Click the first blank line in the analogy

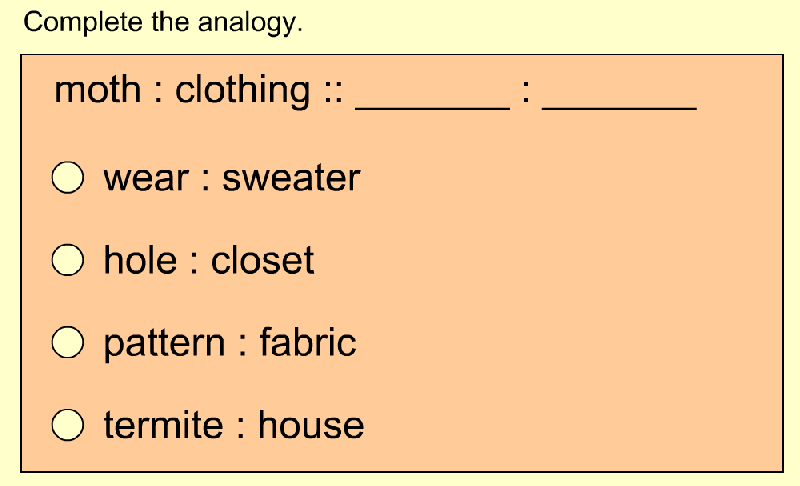[x=433, y=107]
